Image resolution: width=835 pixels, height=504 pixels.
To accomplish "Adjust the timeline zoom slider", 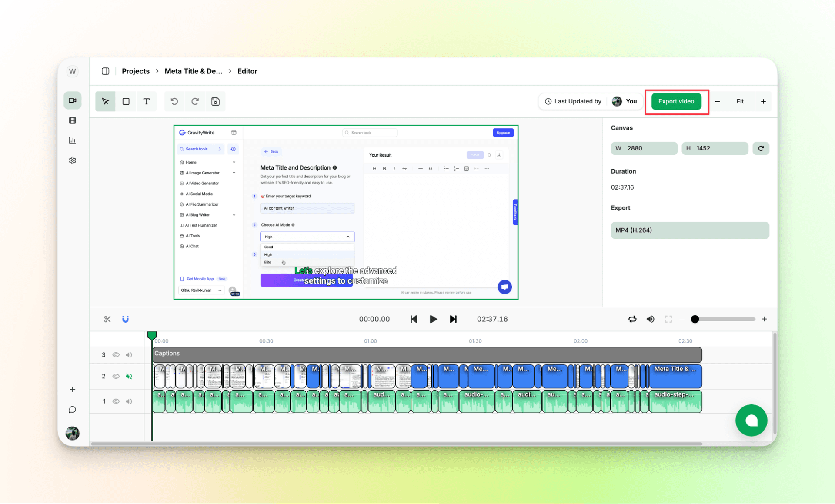I will pyautogui.click(x=695, y=319).
